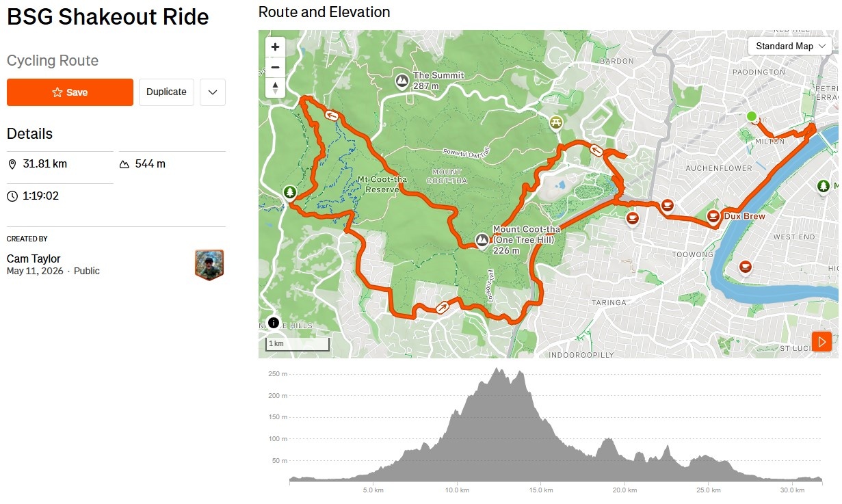Play the route flyover animation
The height and width of the screenshot is (504, 842).
pos(822,341)
